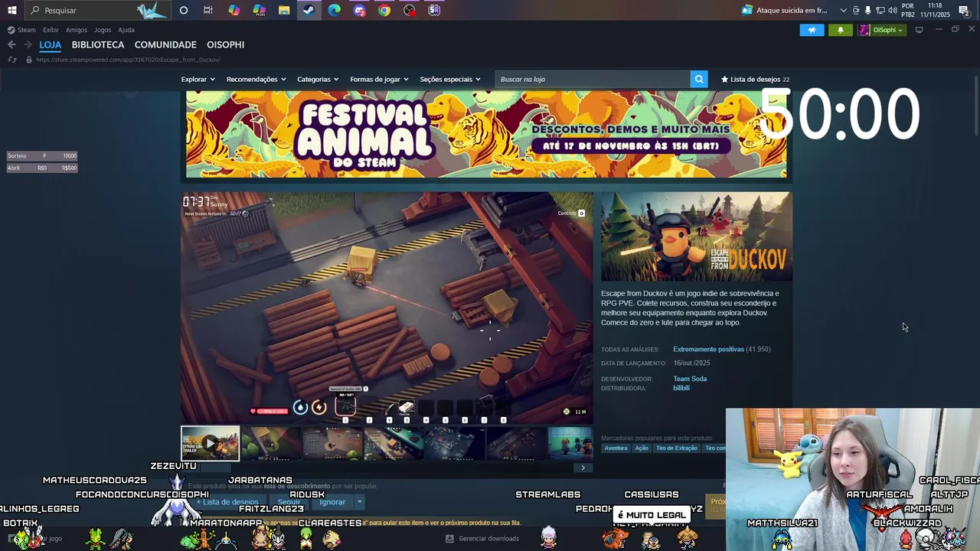980x551 pixels.
Task: Open Google Chrome from the taskbar
Action: tap(384, 10)
